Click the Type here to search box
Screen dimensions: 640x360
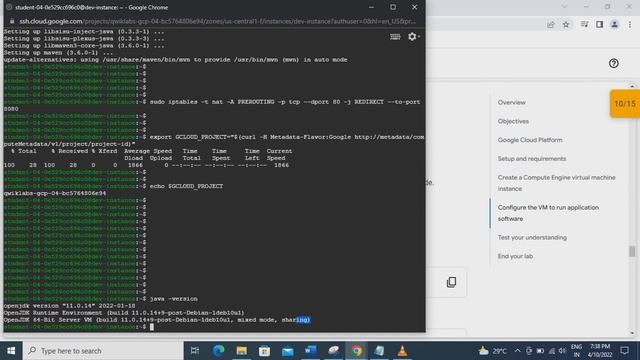[x=103, y=351]
